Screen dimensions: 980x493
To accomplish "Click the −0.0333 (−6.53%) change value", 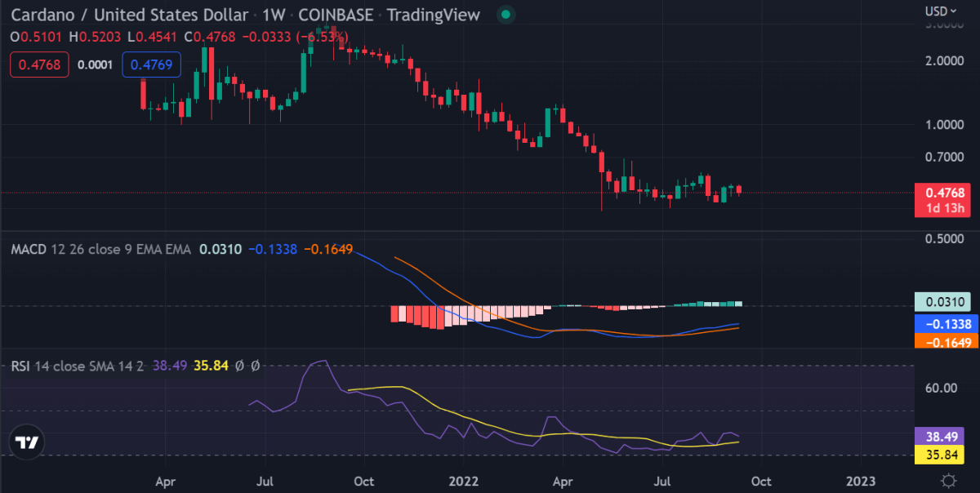I will 296,37.
